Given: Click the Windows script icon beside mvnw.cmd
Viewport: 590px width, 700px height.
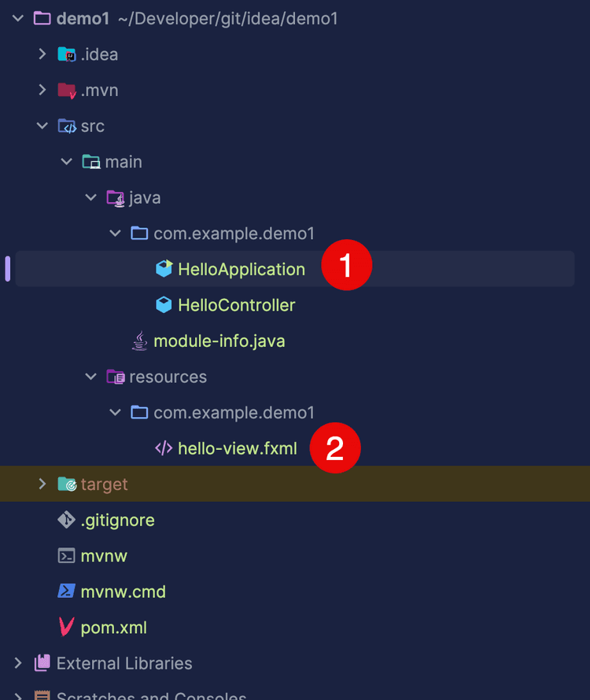Looking at the screenshot, I should 68,591.
